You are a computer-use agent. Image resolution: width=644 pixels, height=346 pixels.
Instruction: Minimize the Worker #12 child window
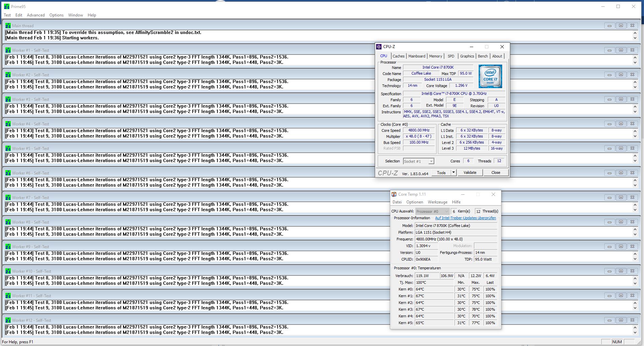click(x=609, y=320)
